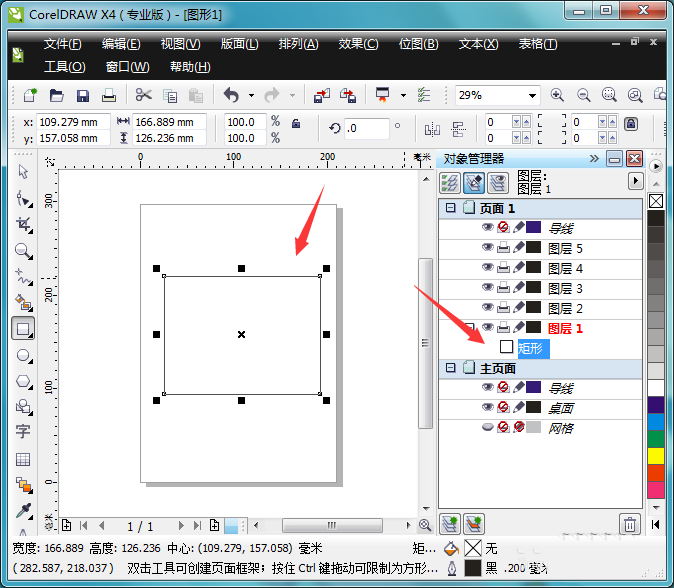
Task: Click the yellow color swatch
Action: 656,456
